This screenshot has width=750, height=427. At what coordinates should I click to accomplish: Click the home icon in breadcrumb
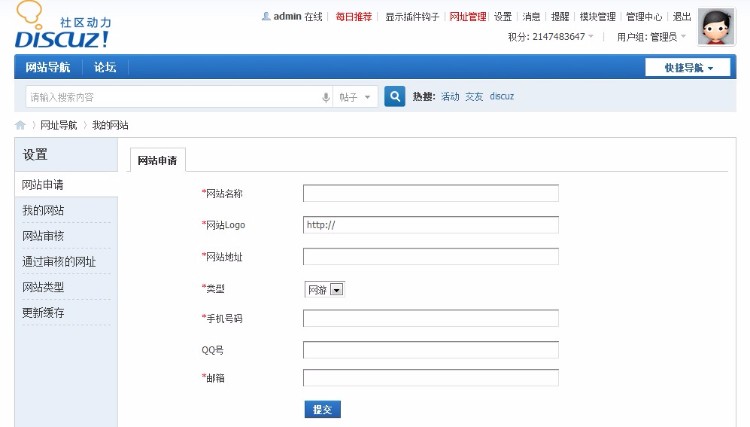pos(20,125)
